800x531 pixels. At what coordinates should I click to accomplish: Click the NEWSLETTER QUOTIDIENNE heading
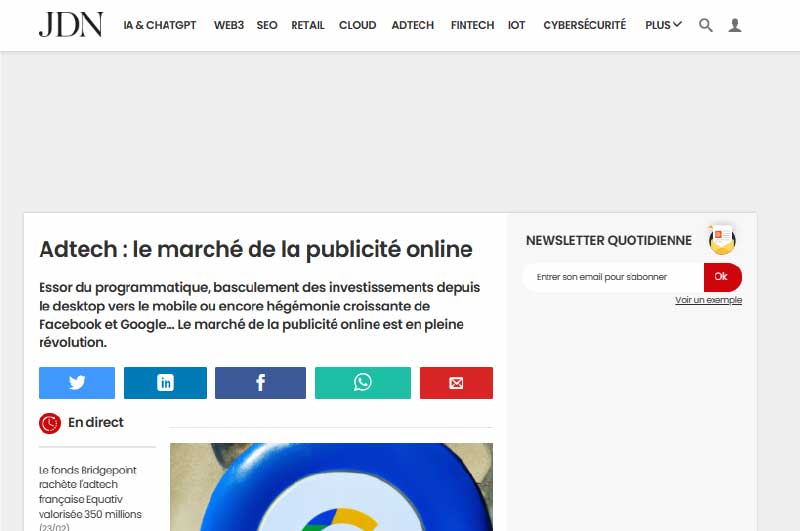[609, 240]
